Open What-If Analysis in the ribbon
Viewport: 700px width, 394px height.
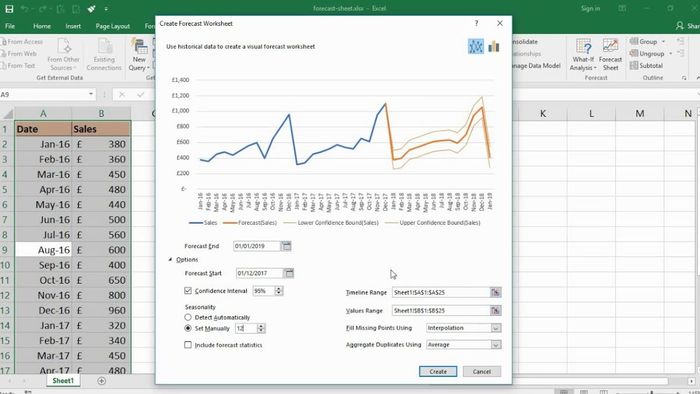(583, 54)
